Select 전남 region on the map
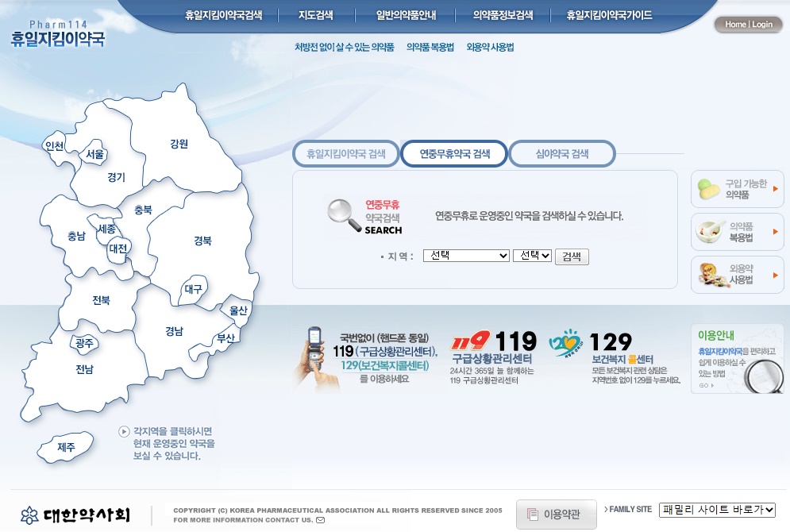The image size is (790, 532). 85,370
